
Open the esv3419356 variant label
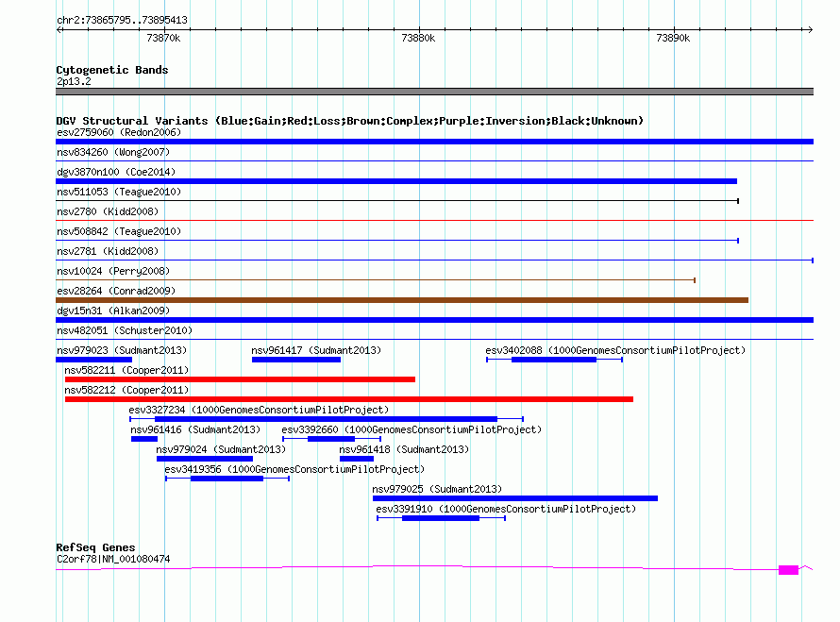(x=294, y=469)
